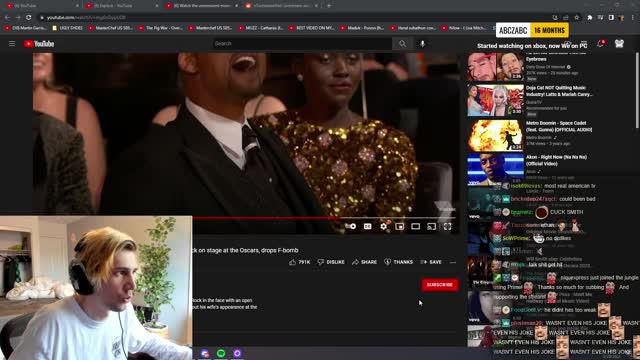Close the 'Explore - YouTube' tab

(157, 6)
